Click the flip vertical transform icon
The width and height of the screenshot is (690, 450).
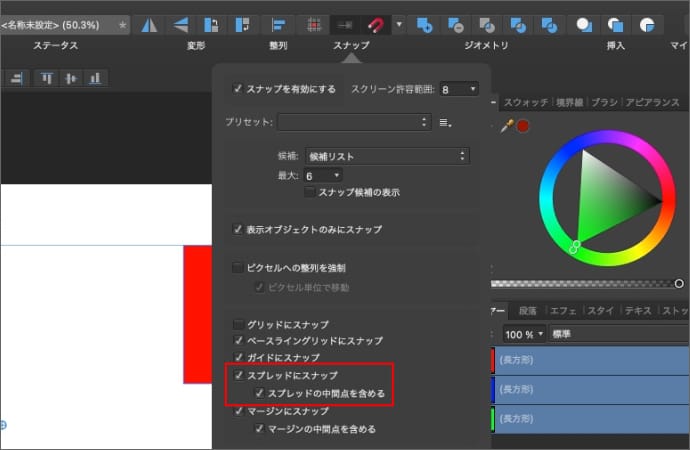(x=180, y=23)
